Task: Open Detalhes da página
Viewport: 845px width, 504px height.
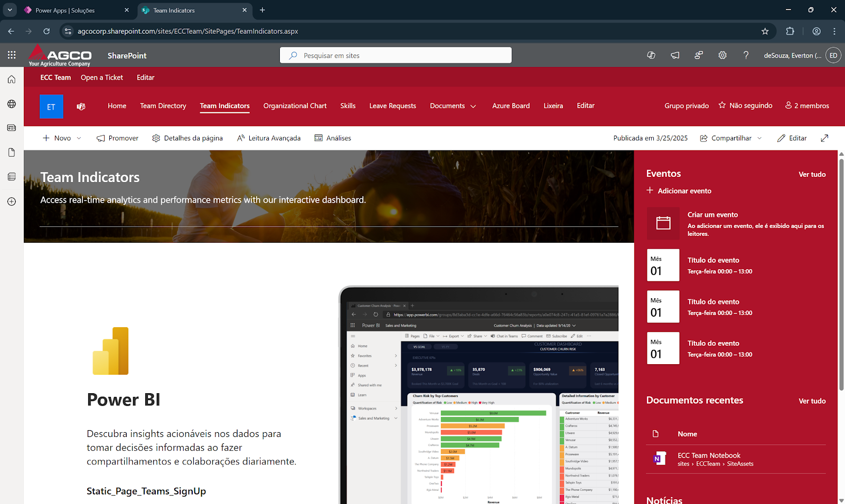Action: 187,138
